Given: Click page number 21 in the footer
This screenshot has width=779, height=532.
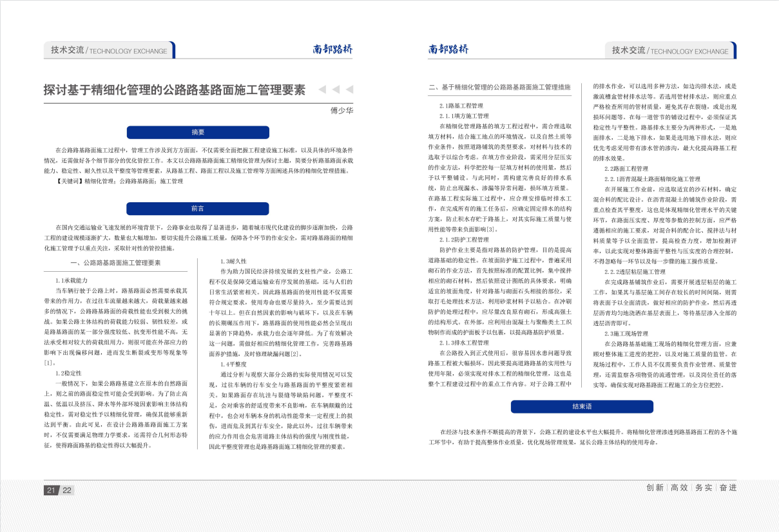Looking at the screenshot, I should click(51, 491).
